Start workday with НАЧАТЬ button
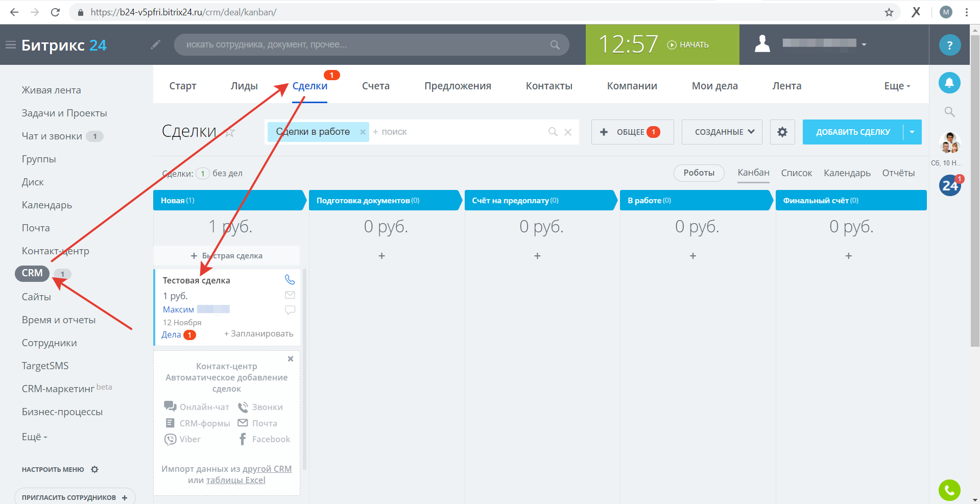The image size is (980, 504). (x=688, y=45)
